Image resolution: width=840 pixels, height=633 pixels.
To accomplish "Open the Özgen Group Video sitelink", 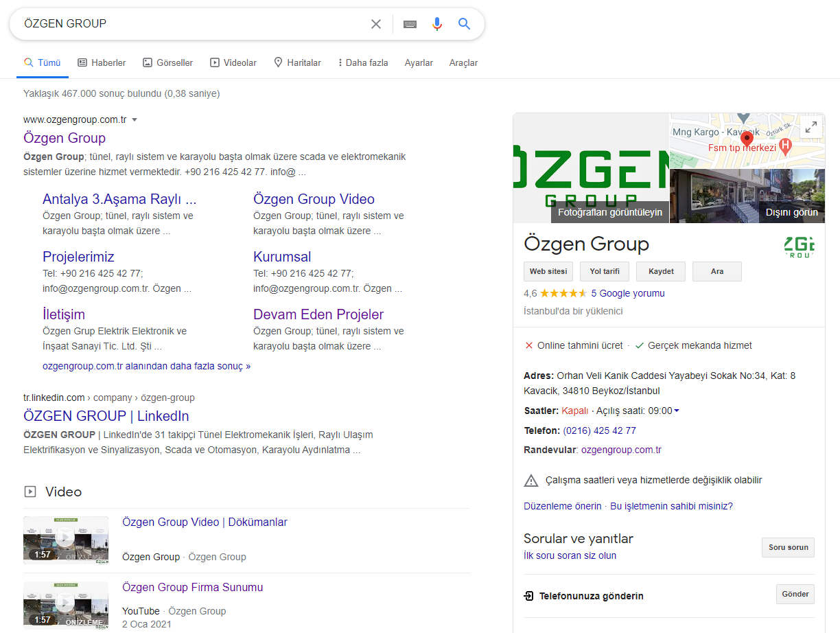I will click(x=314, y=199).
